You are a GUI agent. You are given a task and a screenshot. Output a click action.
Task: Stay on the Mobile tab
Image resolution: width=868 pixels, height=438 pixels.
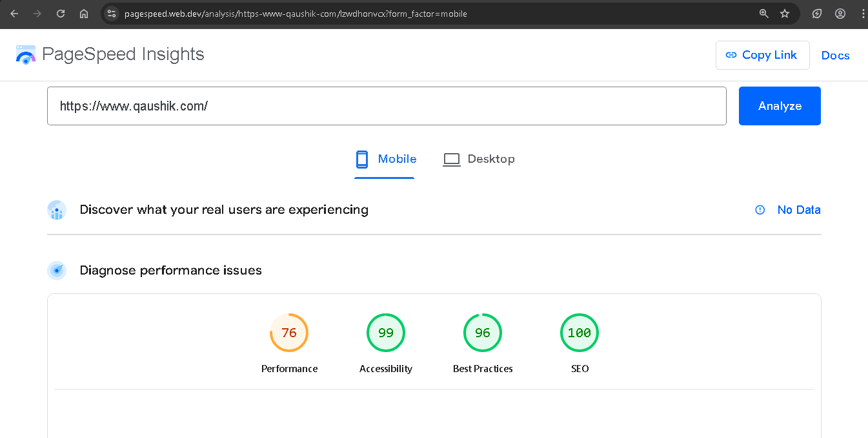point(385,160)
